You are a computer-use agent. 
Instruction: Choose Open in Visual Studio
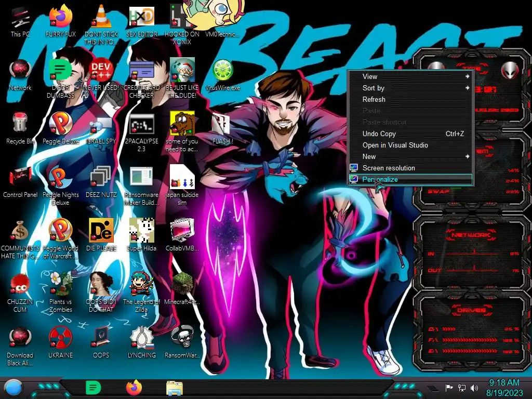[410, 145]
